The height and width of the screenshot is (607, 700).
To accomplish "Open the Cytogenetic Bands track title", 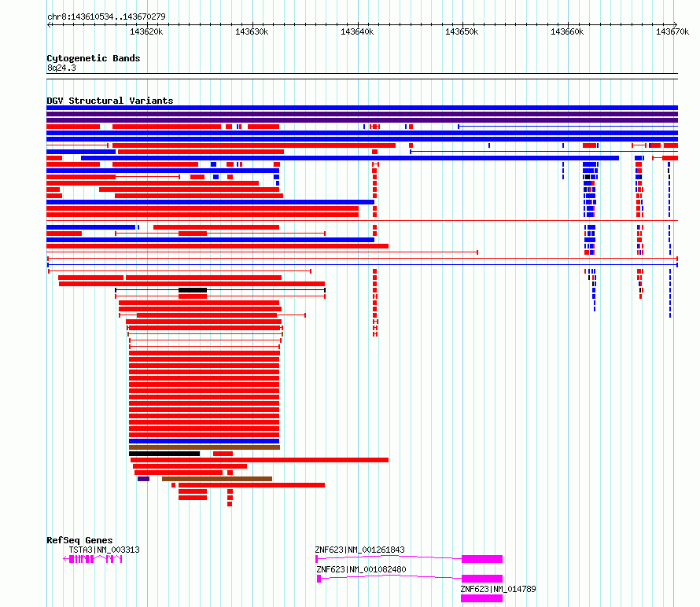I will (94, 58).
